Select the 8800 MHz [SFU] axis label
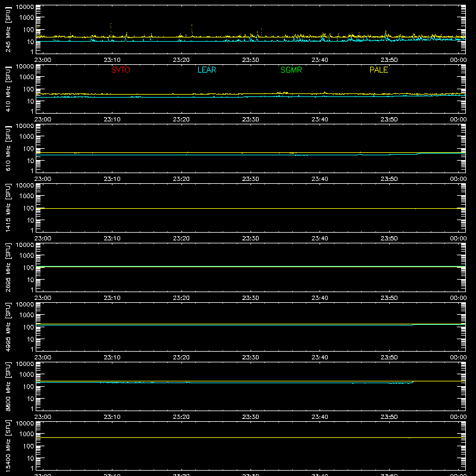Image resolution: width=476 pixels, height=476 pixels. click(8, 386)
